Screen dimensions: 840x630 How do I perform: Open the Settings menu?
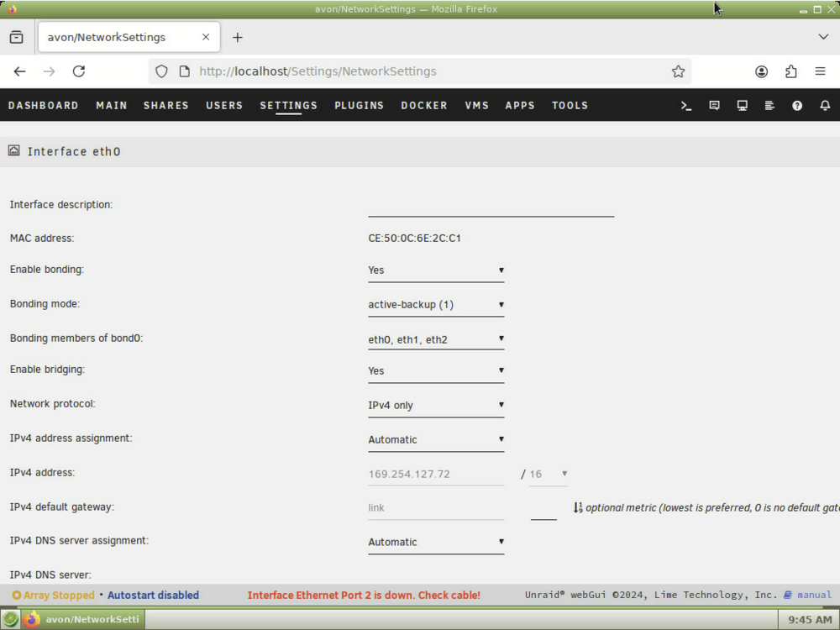(x=289, y=106)
